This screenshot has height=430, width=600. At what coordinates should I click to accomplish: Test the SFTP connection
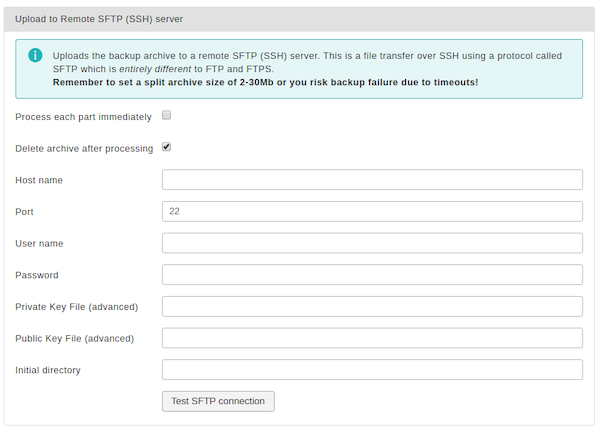pyautogui.click(x=218, y=401)
